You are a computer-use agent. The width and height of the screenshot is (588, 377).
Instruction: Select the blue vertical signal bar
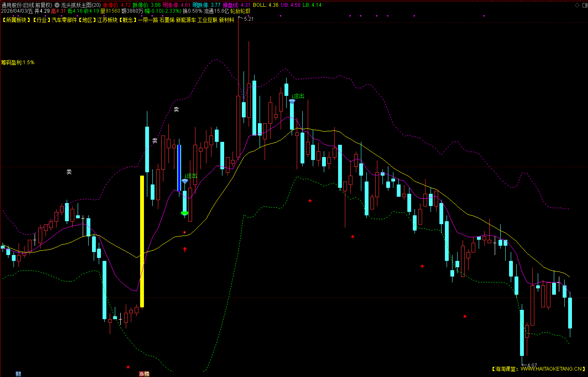179,168
